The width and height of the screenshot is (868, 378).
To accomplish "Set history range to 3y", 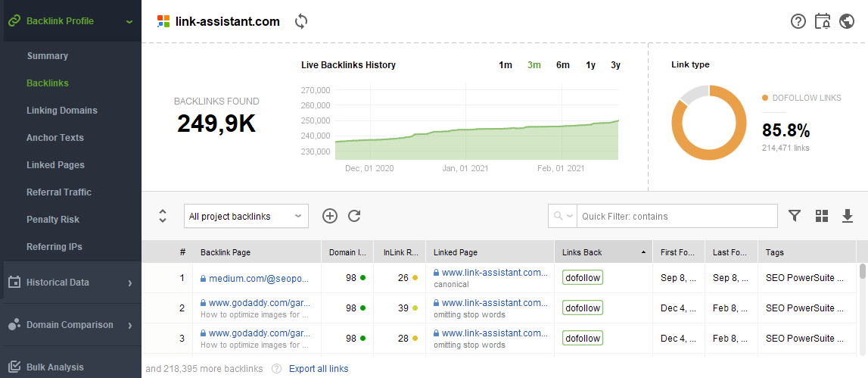I will (x=615, y=65).
